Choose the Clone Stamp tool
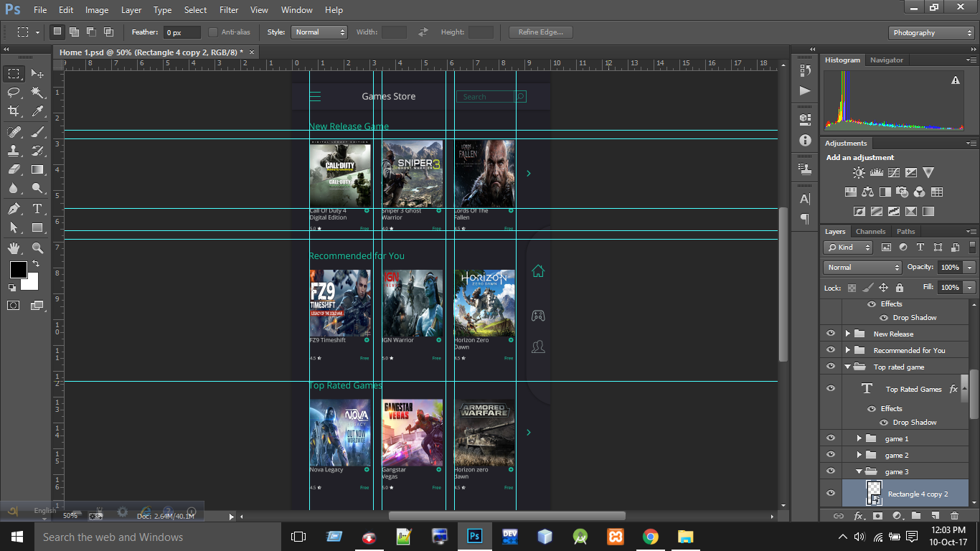 click(14, 151)
